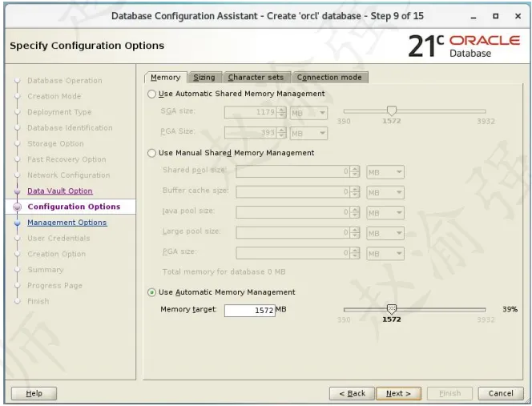Click the SGA size spinner field

tap(256, 113)
